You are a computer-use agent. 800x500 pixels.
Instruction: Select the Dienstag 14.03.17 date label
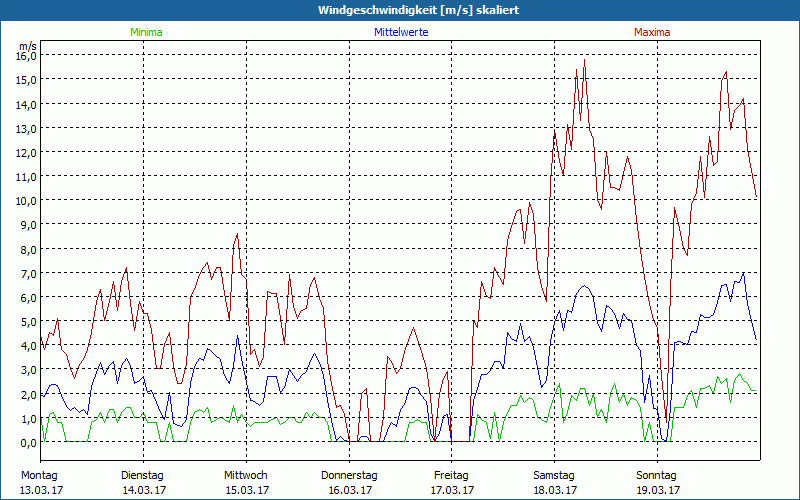click(143, 483)
